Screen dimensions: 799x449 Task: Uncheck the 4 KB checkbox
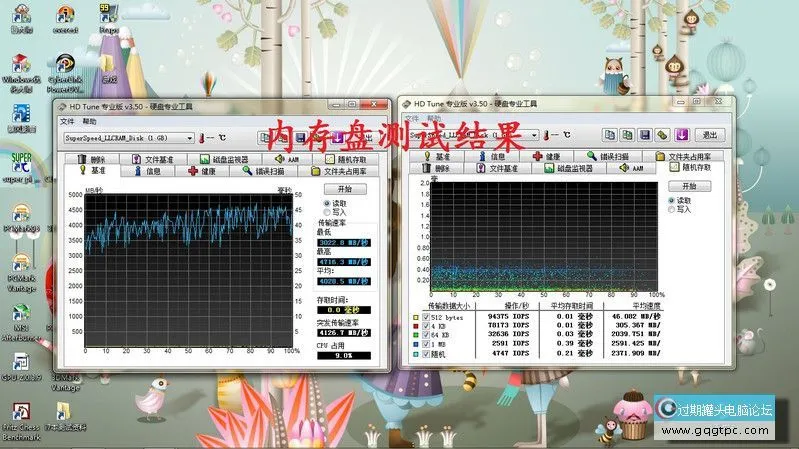point(426,326)
